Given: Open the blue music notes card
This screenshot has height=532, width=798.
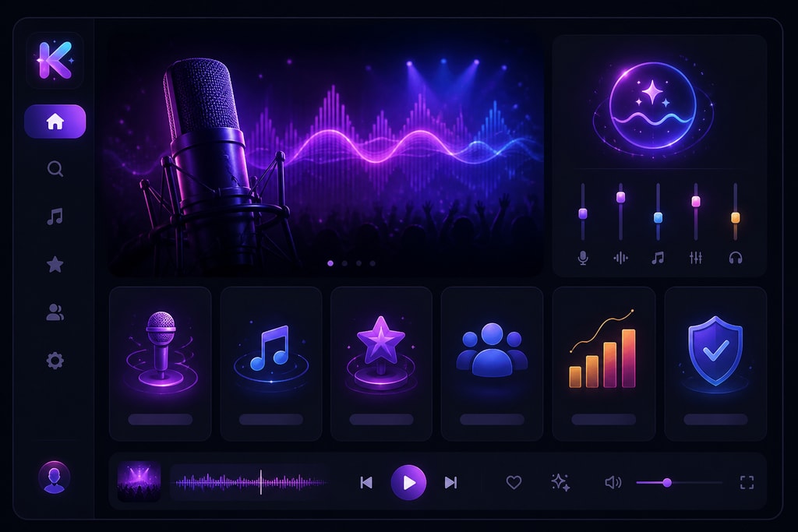Looking at the screenshot, I should 271,364.
